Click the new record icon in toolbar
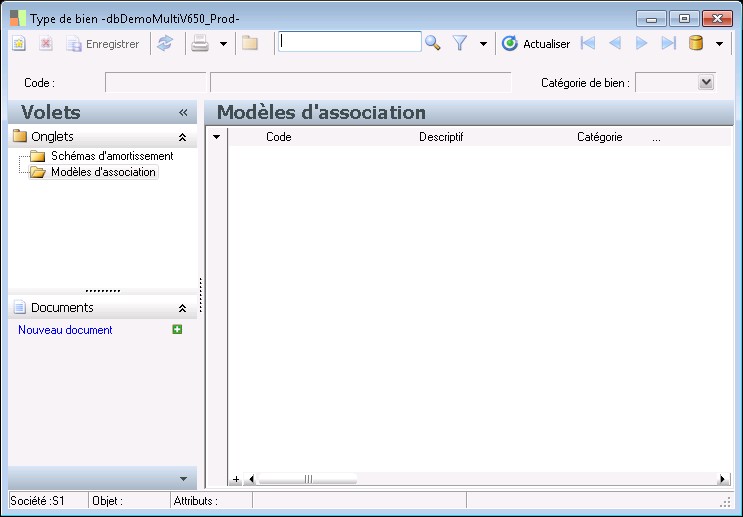This screenshot has height=517, width=743. tap(18, 44)
